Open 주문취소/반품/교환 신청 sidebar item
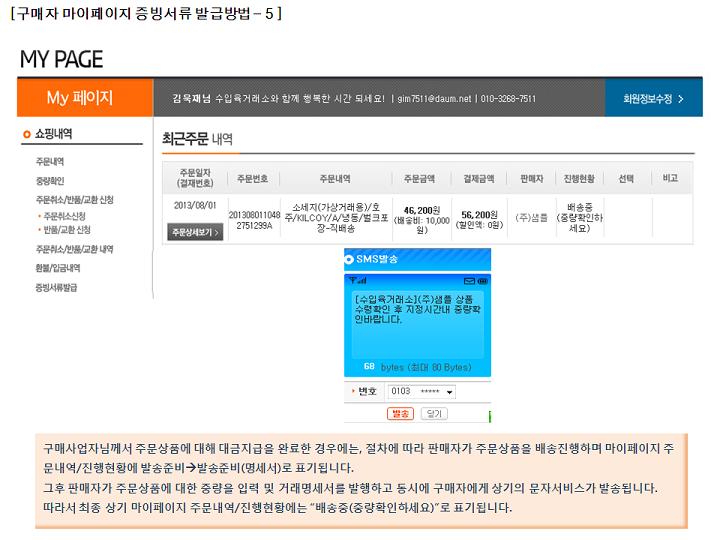 coord(74,199)
